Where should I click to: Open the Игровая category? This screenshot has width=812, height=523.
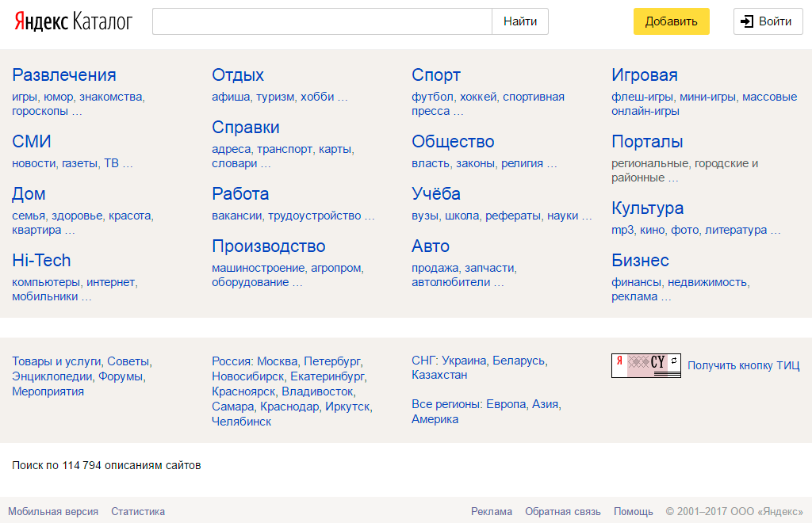644,75
